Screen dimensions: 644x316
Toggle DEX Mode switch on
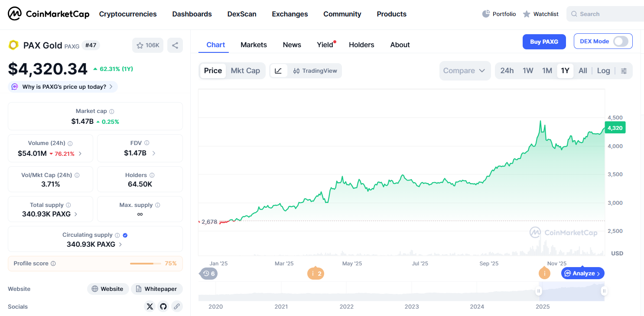(x=620, y=42)
